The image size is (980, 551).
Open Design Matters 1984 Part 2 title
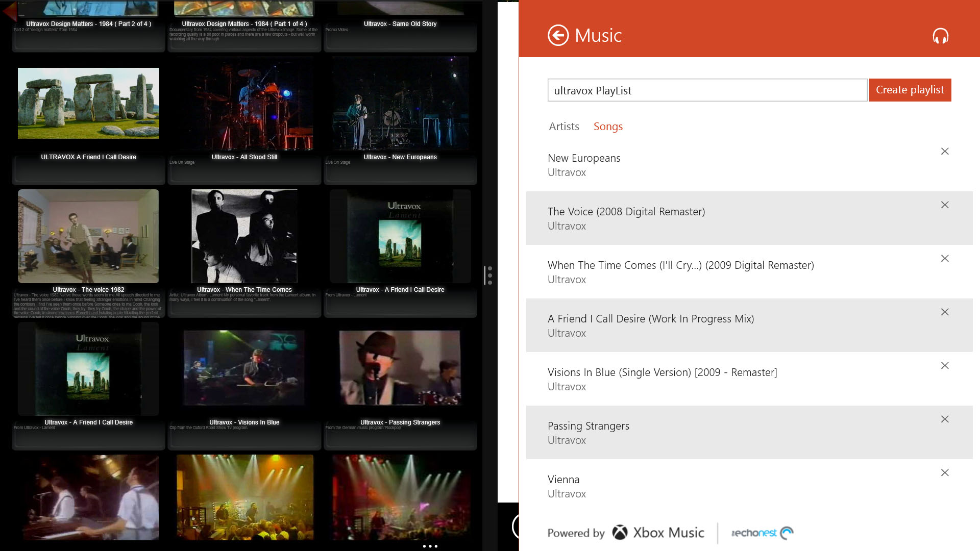click(89, 24)
